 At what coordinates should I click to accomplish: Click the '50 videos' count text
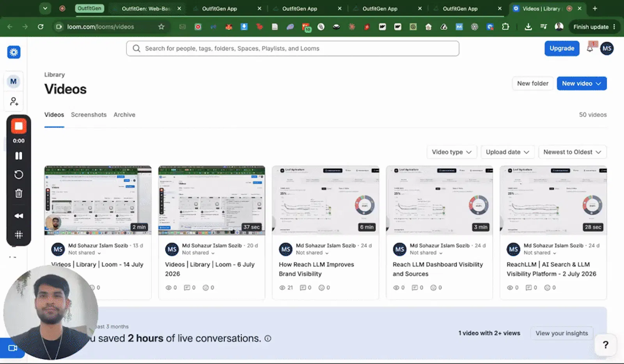[593, 115]
